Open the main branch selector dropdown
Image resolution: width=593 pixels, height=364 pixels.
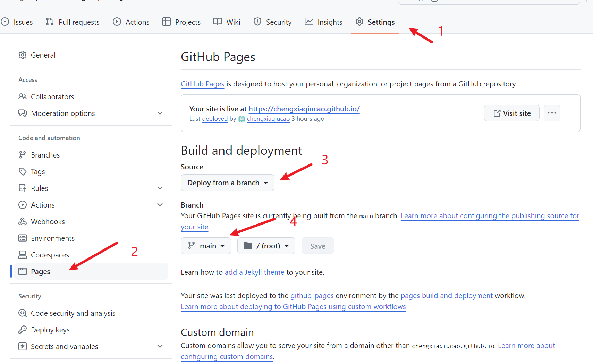point(206,246)
